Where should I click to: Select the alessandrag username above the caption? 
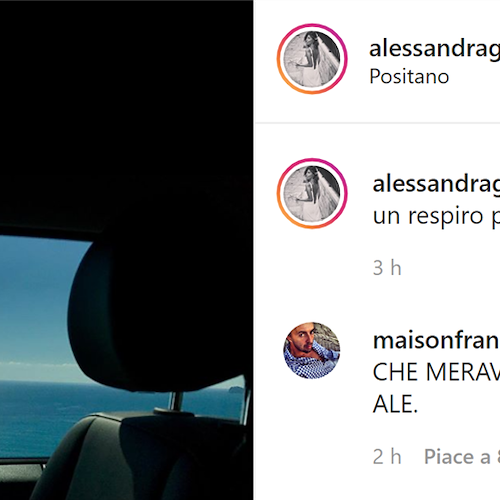click(x=436, y=184)
